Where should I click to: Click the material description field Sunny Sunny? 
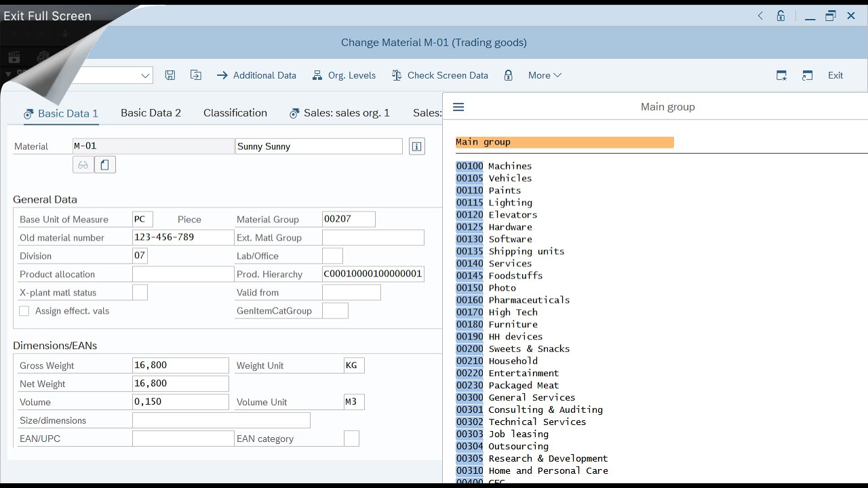pyautogui.click(x=319, y=146)
